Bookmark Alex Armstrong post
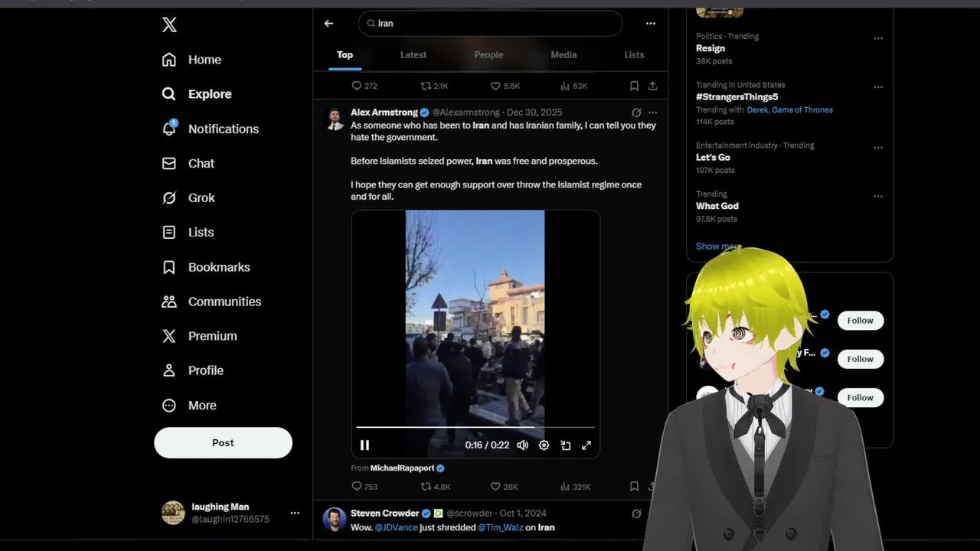The image size is (980, 551). [x=634, y=487]
